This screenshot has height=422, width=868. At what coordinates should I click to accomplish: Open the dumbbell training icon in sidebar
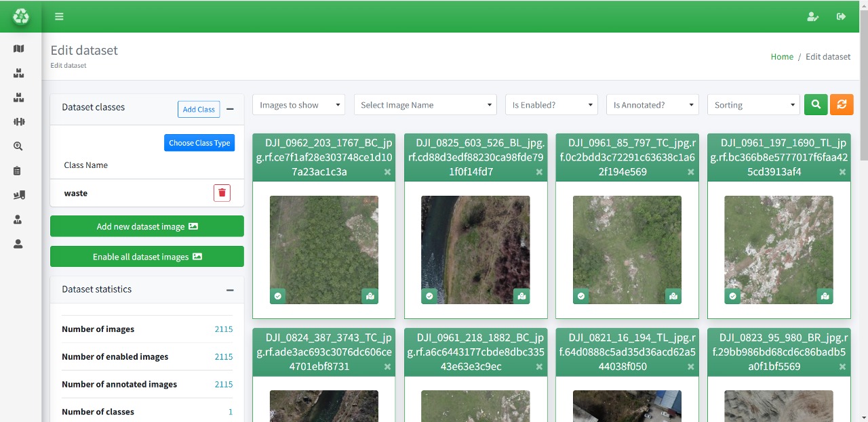tap(18, 122)
